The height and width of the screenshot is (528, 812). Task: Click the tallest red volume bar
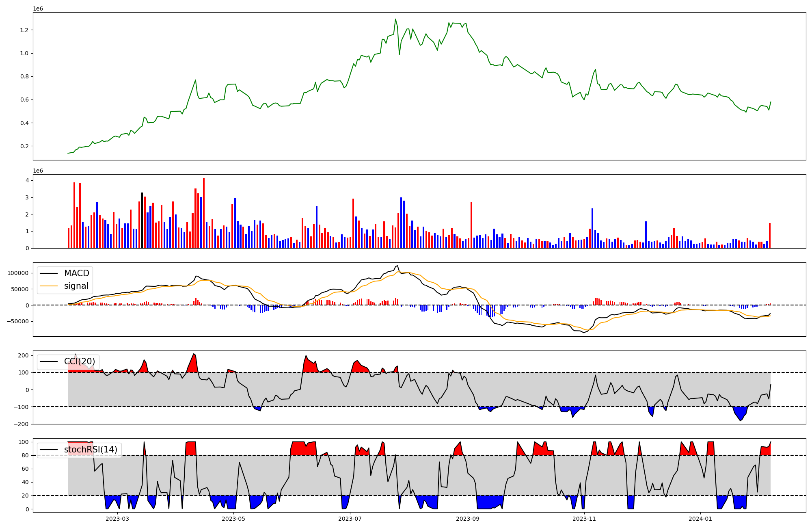204,213
